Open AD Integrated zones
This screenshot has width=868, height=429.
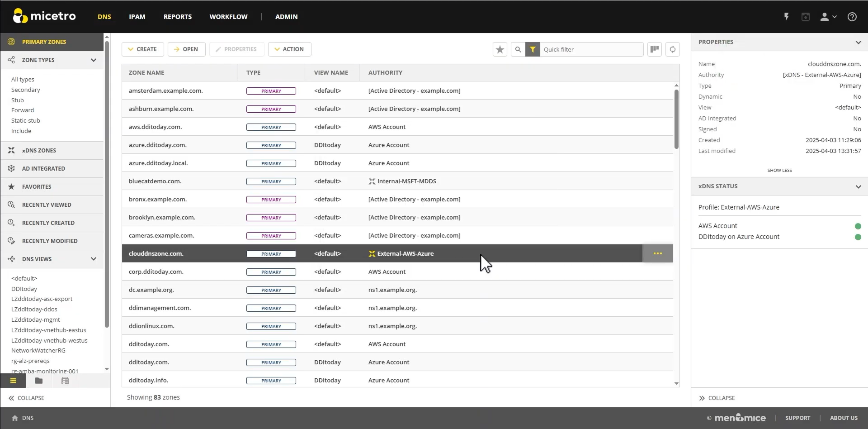tap(52, 168)
